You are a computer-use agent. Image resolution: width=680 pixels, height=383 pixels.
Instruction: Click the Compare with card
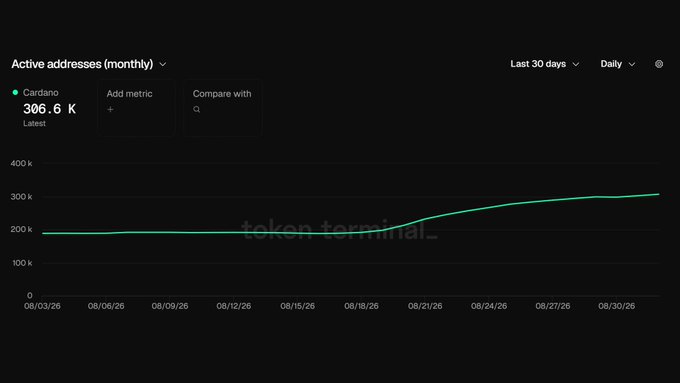(x=222, y=108)
